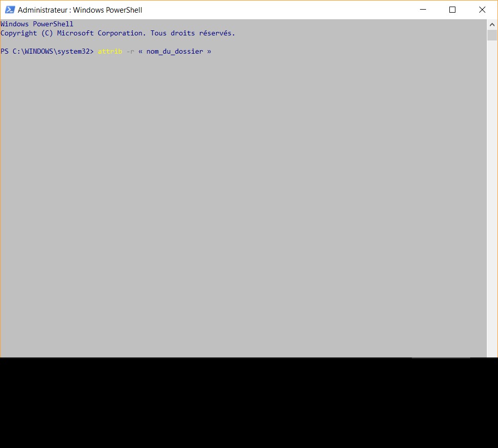Click the yellow 'attrib' command
The height and width of the screenshot is (448, 498).
(110, 52)
